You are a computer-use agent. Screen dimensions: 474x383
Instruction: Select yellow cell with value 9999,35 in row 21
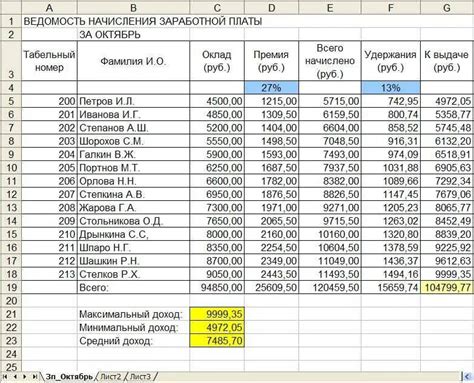217,314
